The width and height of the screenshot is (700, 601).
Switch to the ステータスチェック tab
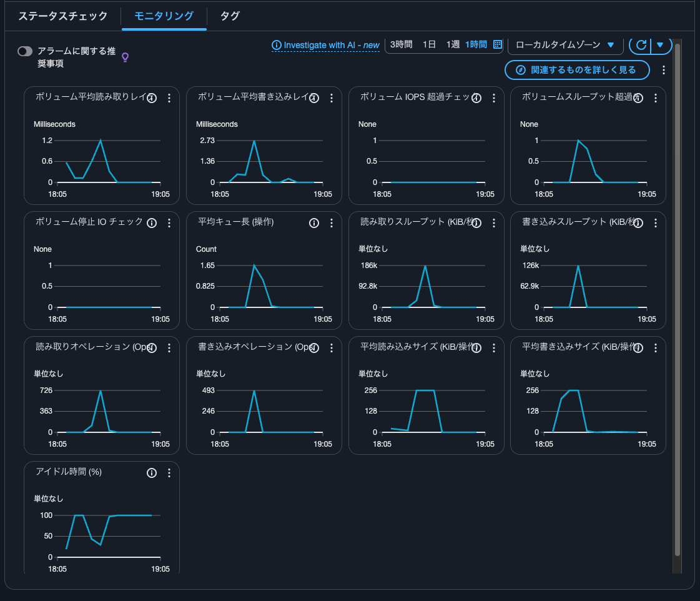(x=62, y=16)
